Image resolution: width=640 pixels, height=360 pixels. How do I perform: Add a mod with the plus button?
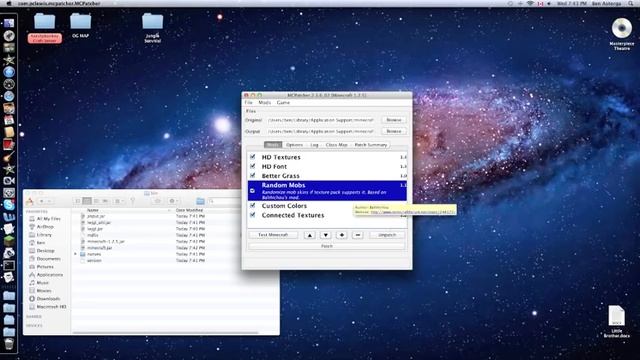[x=342, y=235]
